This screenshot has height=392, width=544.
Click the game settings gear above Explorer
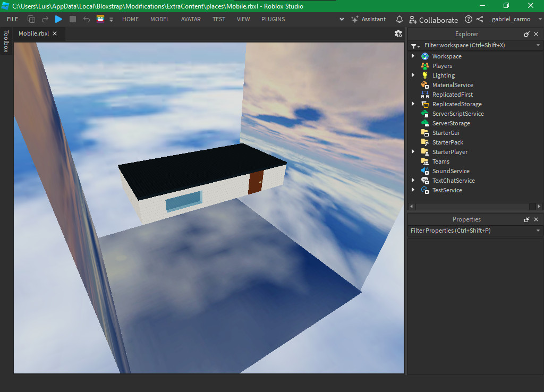point(398,33)
